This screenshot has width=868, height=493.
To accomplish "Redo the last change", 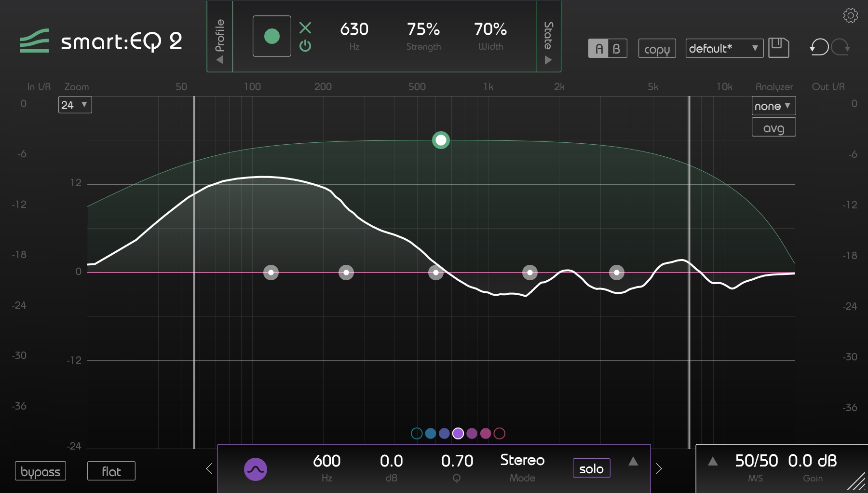I will [841, 48].
